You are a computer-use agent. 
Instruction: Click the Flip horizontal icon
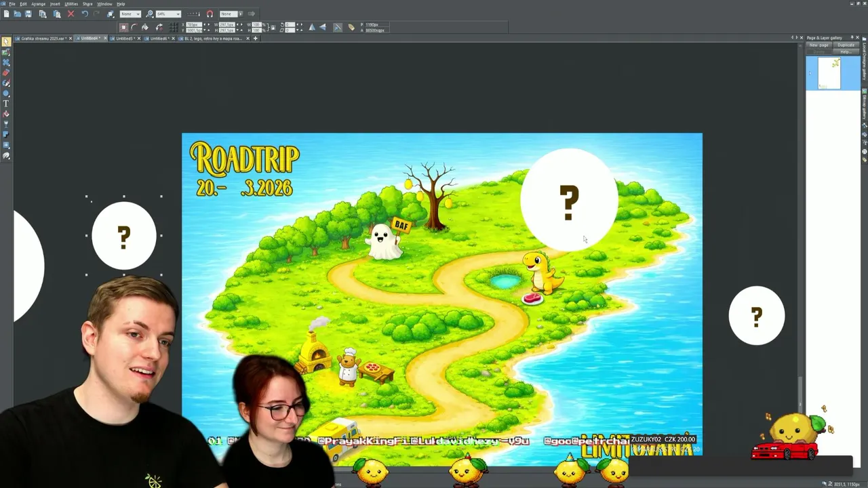(312, 27)
